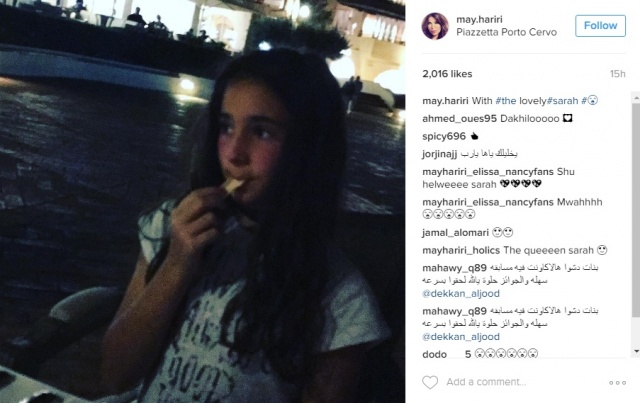Click the comments vertical scrollbar thumb
This screenshot has width=640, height=403.
coord(636,209)
